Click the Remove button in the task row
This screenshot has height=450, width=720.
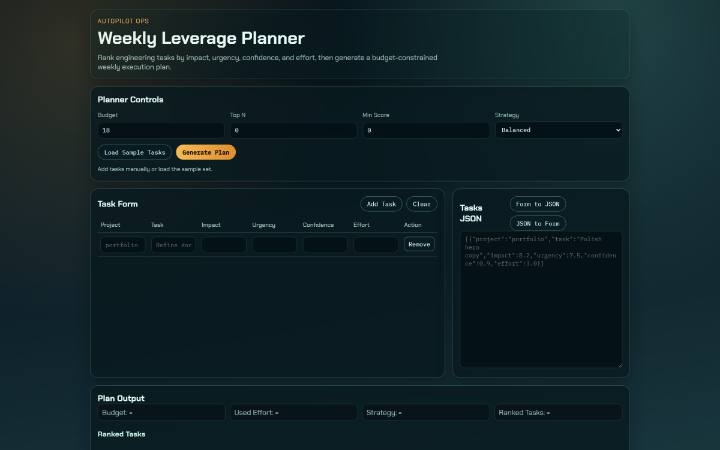pyautogui.click(x=419, y=244)
